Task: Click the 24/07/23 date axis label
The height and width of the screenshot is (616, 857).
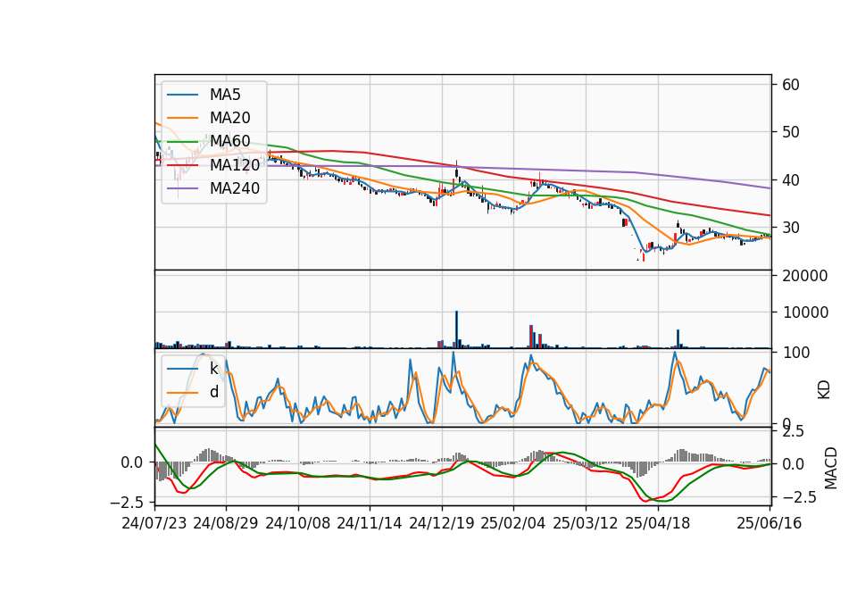Action: (x=154, y=523)
